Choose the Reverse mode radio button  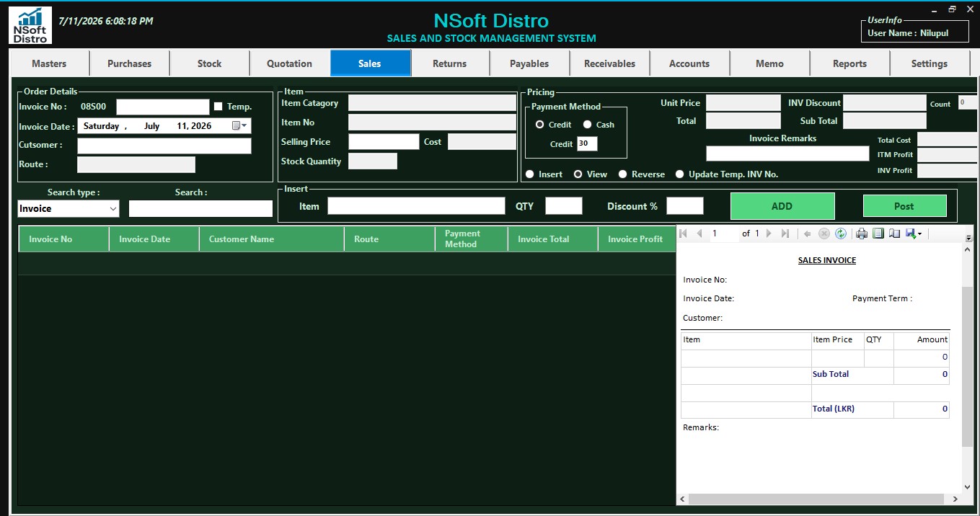(x=623, y=174)
